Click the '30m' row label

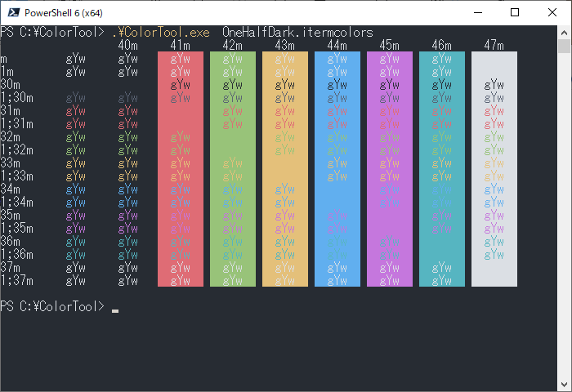10,85
